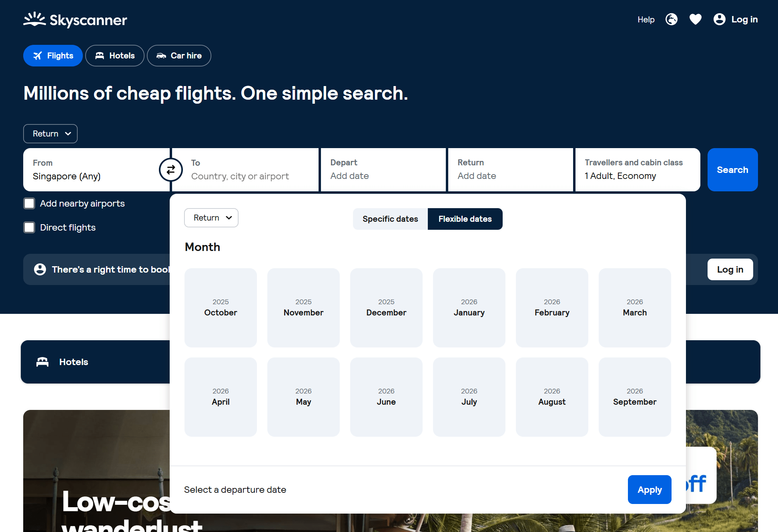Open the Return trip type dropdown above From

pos(50,133)
